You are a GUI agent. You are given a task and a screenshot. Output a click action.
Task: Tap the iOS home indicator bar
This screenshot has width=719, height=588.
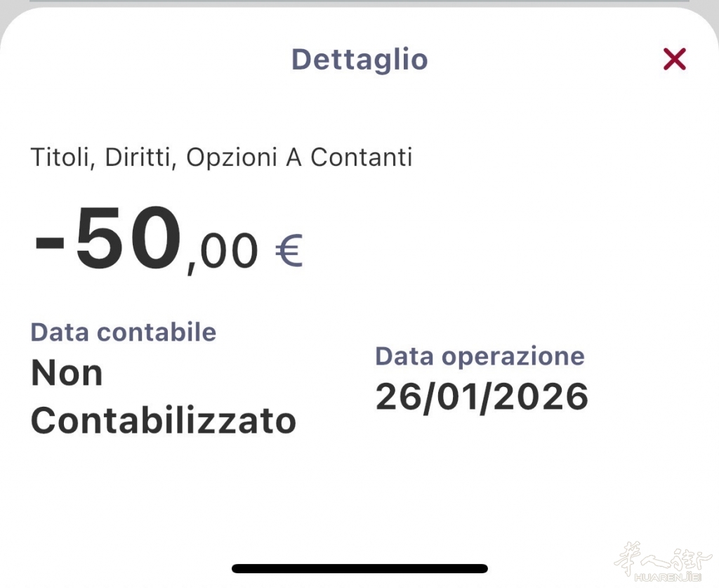[x=359, y=568]
